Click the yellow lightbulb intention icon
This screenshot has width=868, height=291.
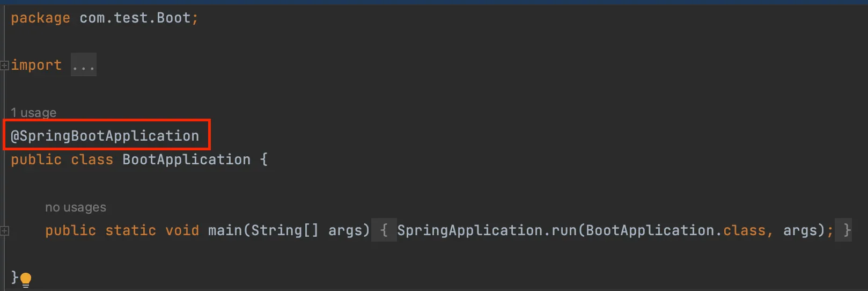(26, 279)
